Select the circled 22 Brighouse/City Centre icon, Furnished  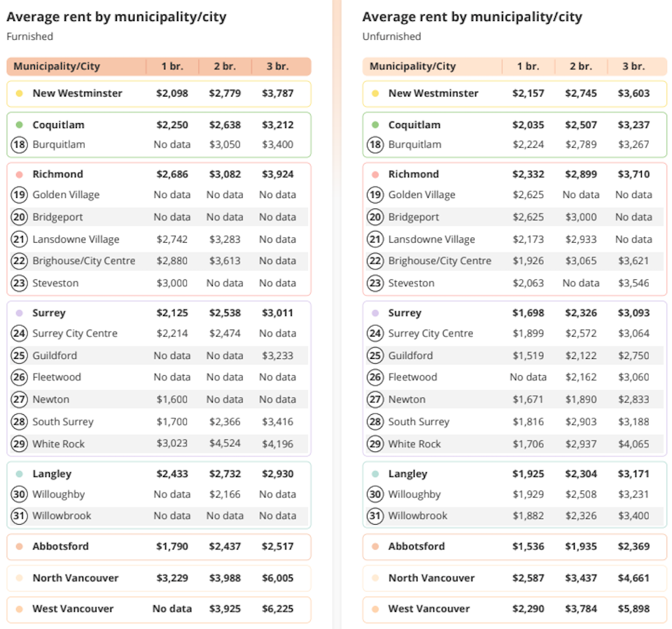tap(20, 261)
